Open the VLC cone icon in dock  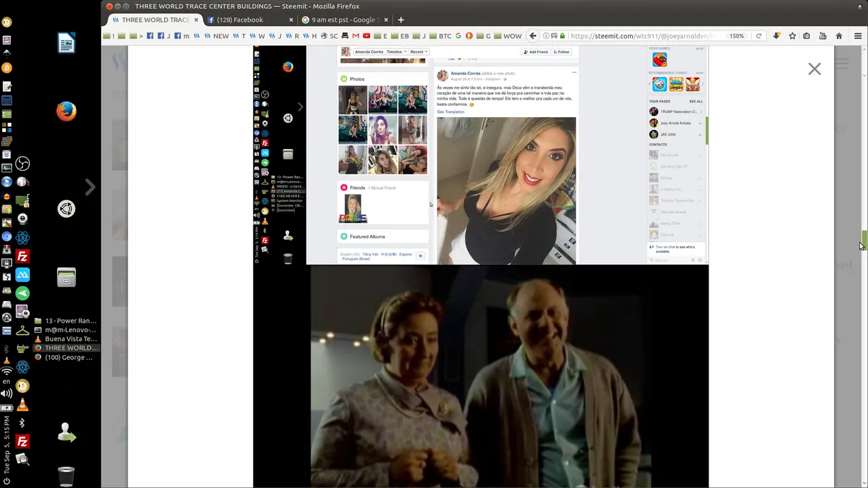pyautogui.click(x=22, y=405)
